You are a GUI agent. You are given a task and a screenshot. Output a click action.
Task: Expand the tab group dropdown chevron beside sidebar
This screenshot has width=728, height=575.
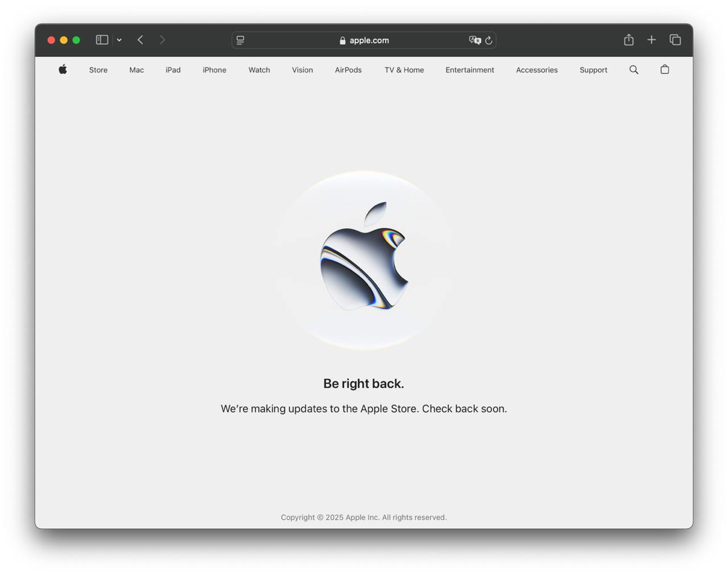point(119,40)
